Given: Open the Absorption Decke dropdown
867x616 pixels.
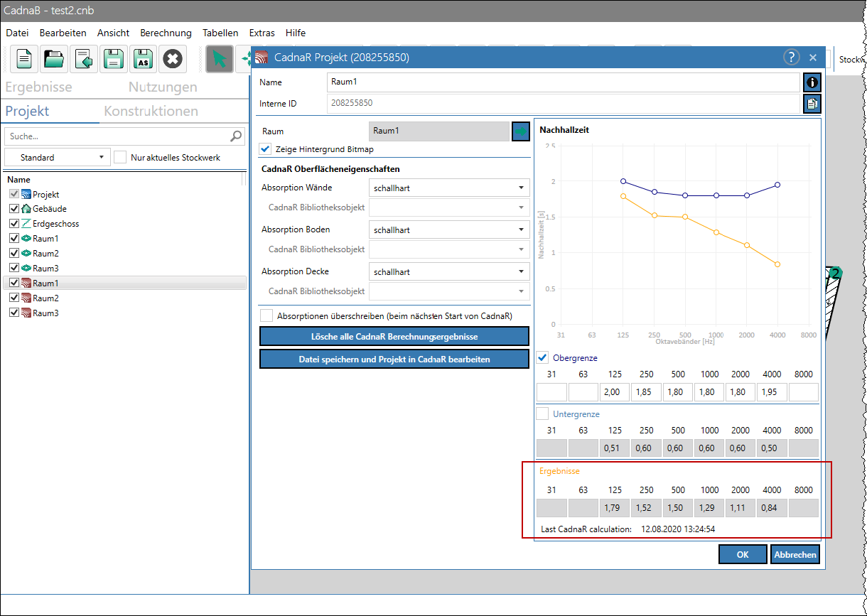Looking at the screenshot, I should point(449,271).
